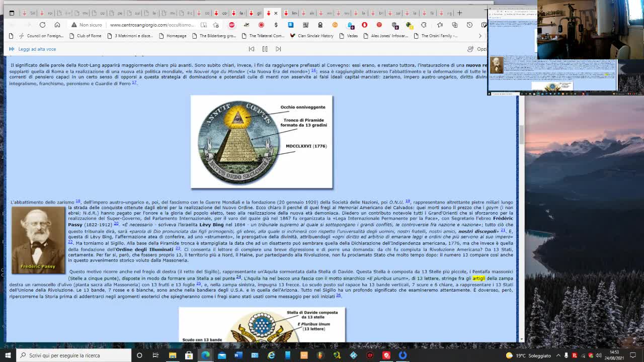Switch to the 'sur' tab
Screen dimensions: 644x362
(133, 13)
